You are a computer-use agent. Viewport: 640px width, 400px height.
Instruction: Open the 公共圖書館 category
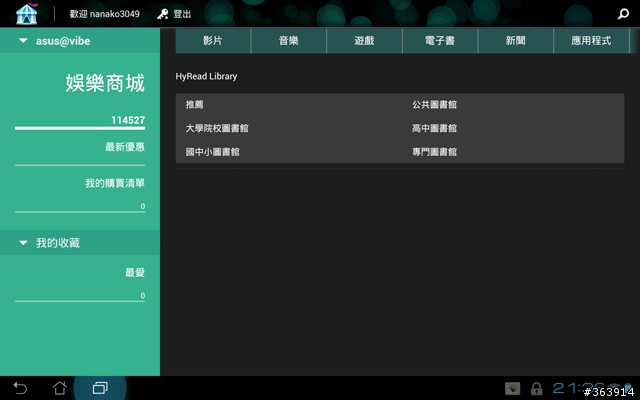click(x=434, y=104)
